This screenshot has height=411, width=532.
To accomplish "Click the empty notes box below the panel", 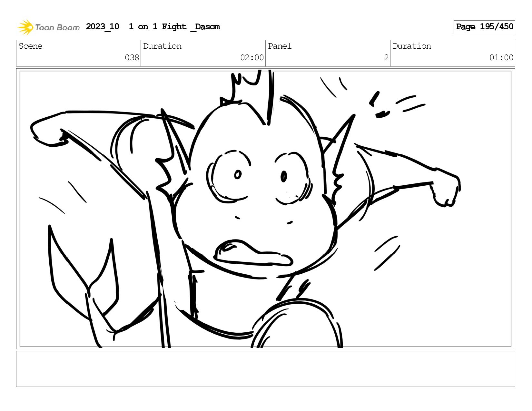I will pyautogui.click(x=266, y=369).
